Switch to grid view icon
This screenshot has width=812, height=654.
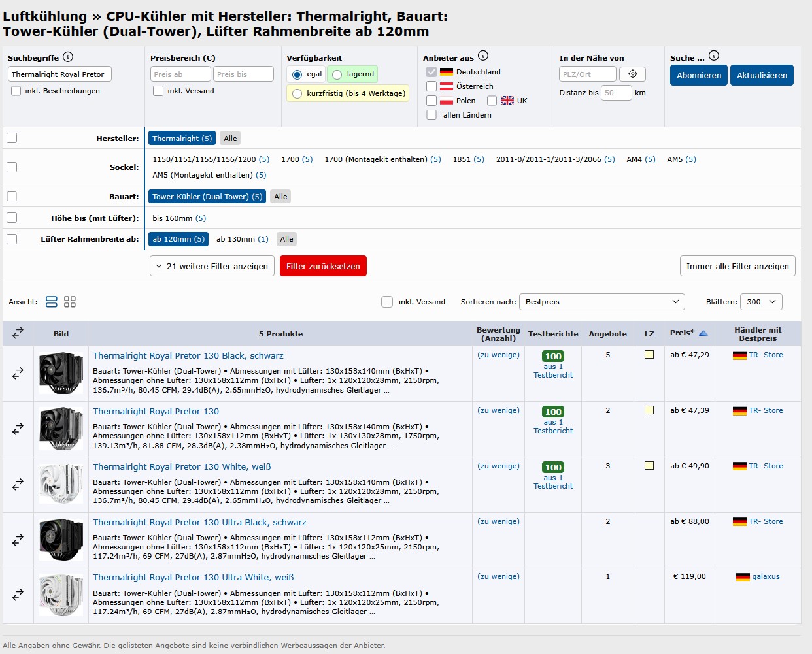[70, 302]
